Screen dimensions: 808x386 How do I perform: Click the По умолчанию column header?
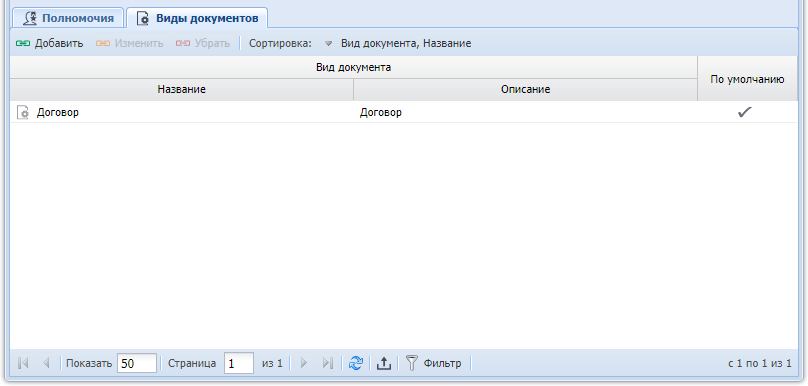[x=747, y=79]
